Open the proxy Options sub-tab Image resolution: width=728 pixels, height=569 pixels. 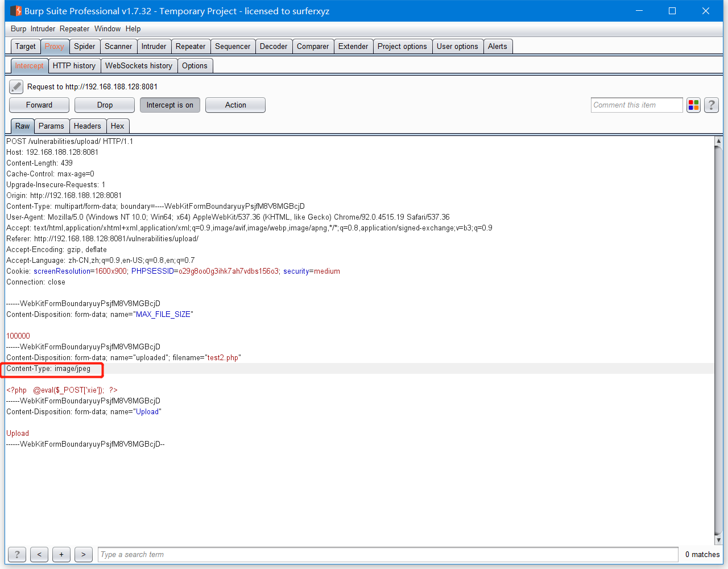tap(195, 66)
